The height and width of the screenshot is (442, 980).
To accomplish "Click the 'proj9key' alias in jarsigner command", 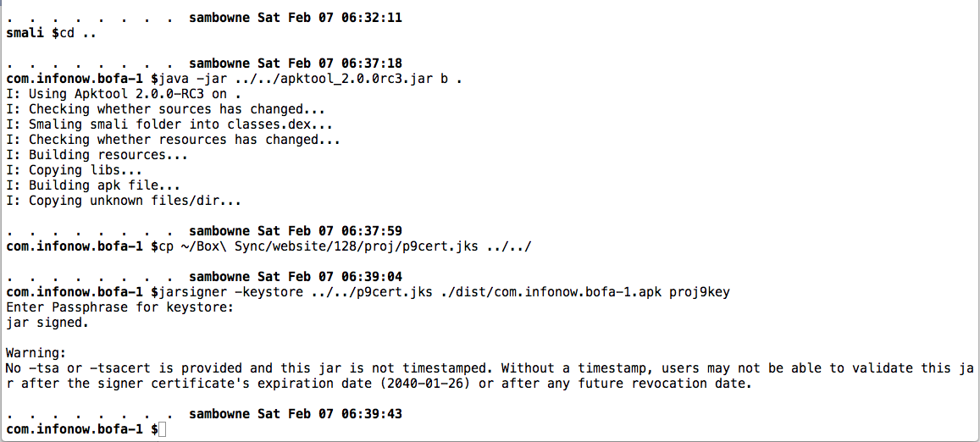I will point(700,292).
